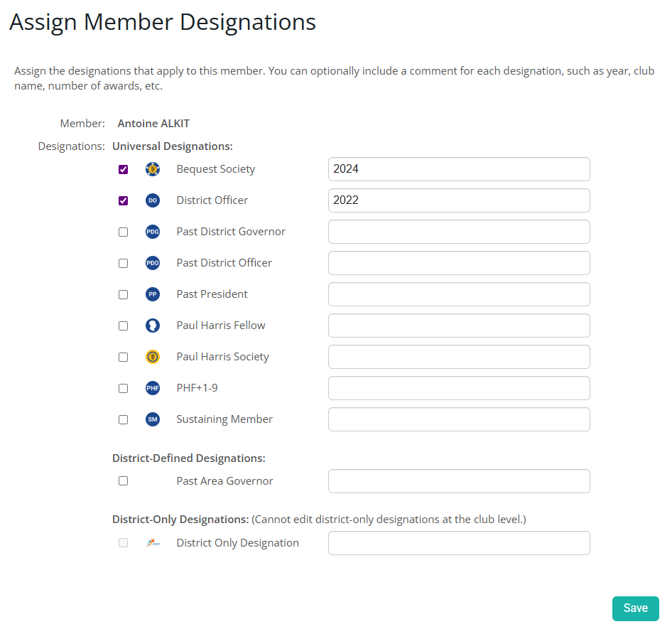Viewport: 672px width, 629px height.
Task: Click the Past District Officer PDO icon
Action: click(153, 263)
